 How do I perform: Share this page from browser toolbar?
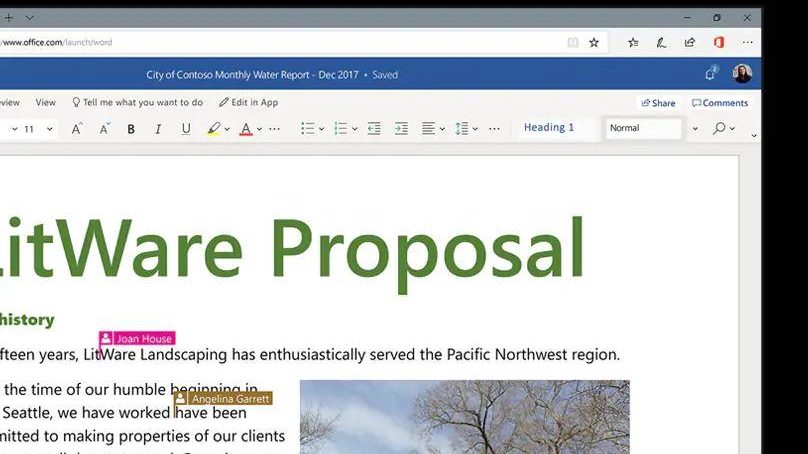[689, 43]
